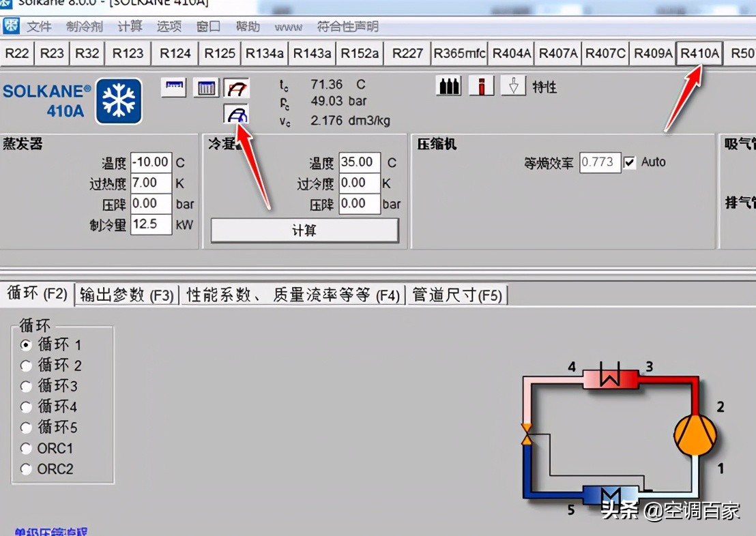Choose the R143a refrigerant button

click(x=312, y=53)
